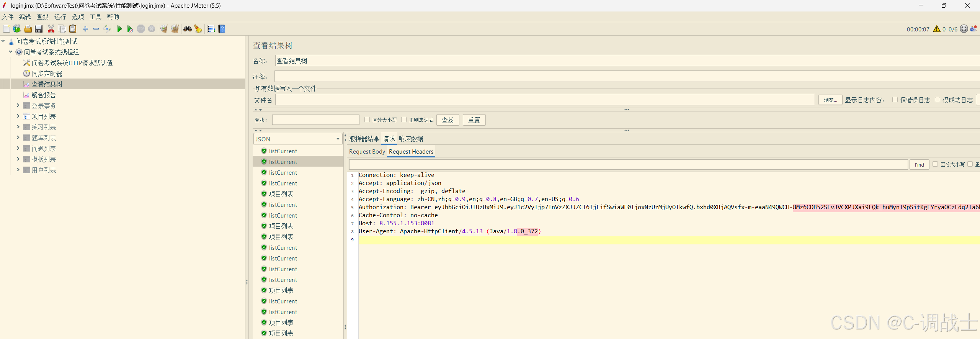Viewport: 980px width, 339px height.
Task: Click the yellow warning triangle log icon
Action: [937, 29]
